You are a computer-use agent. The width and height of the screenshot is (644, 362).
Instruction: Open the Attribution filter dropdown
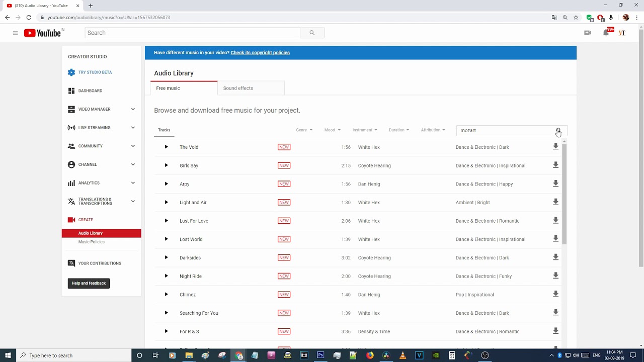[433, 130]
